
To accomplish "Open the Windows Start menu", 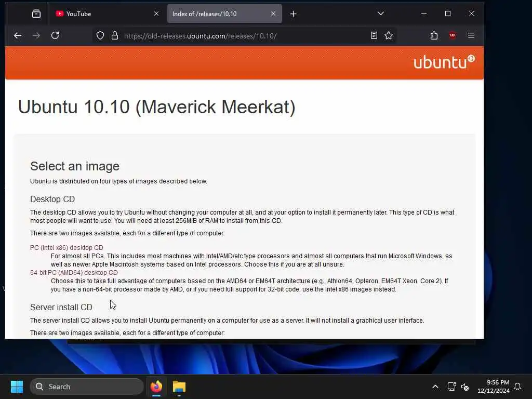I will (x=17, y=387).
